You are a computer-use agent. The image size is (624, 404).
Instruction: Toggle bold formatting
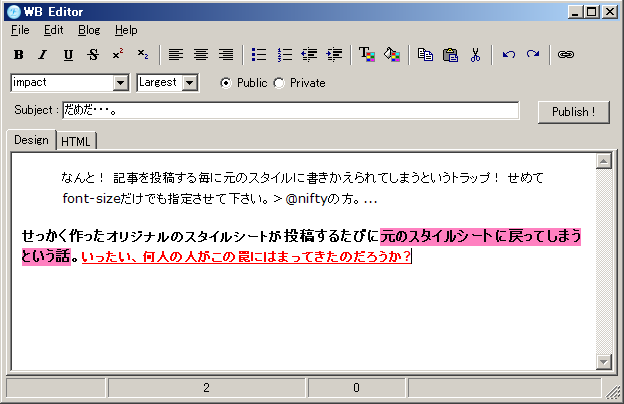(18, 55)
